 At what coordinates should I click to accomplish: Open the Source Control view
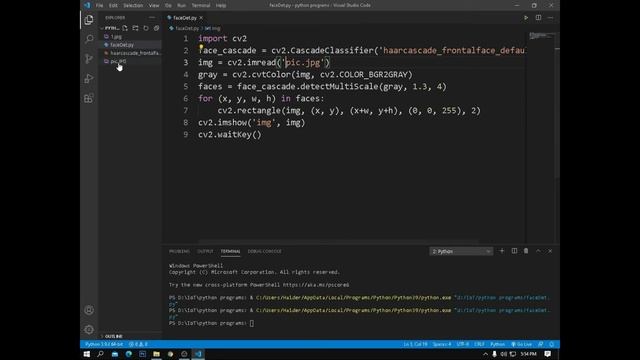pos(89,59)
